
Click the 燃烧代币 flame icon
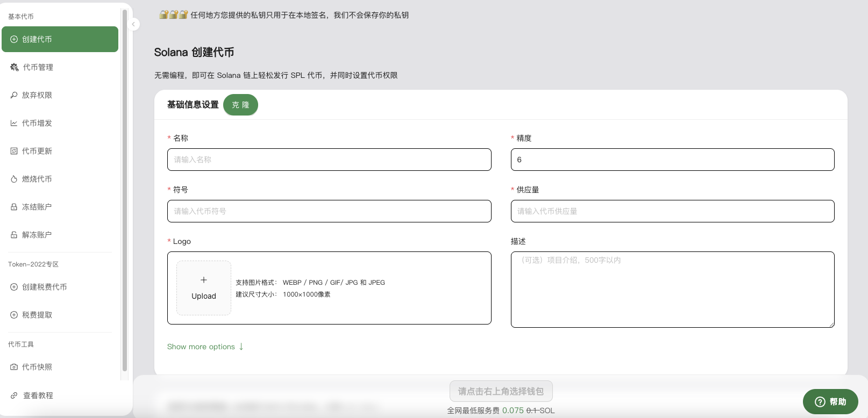coord(14,179)
